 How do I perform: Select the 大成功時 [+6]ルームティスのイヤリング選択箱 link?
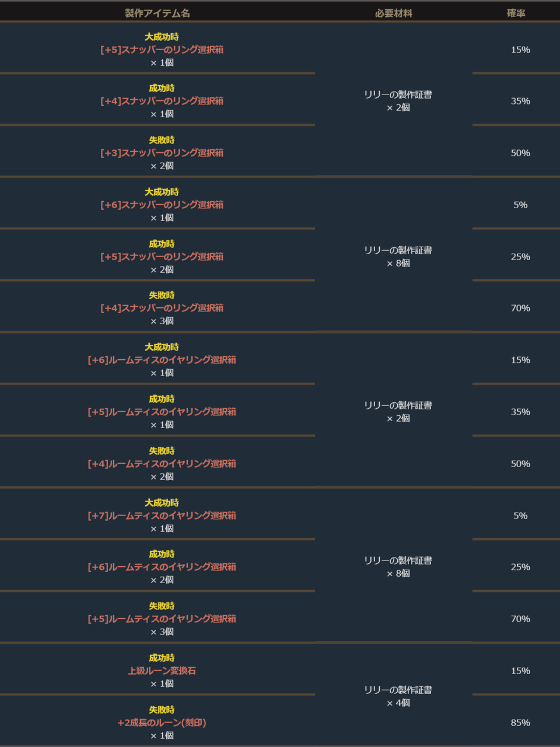(x=162, y=360)
